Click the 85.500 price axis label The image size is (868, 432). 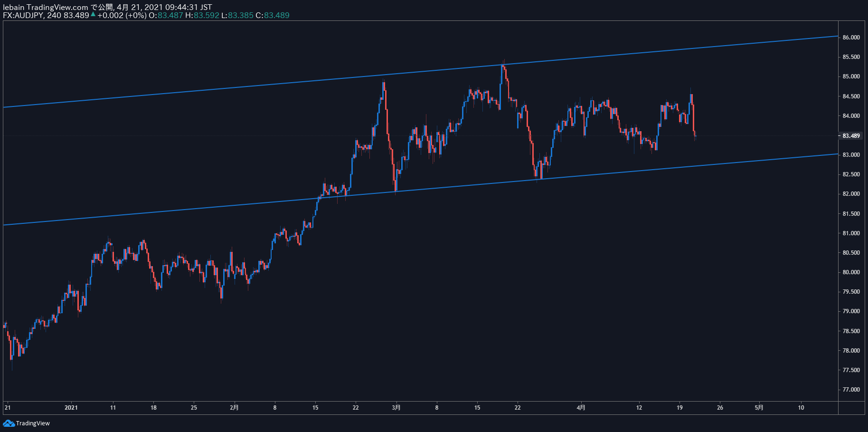(851, 57)
